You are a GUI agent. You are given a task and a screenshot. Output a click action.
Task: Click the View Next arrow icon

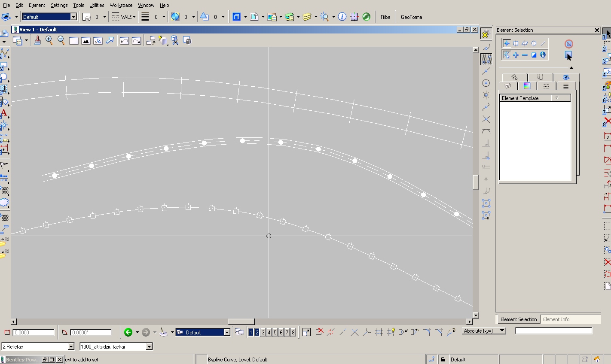tap(136, 40)
